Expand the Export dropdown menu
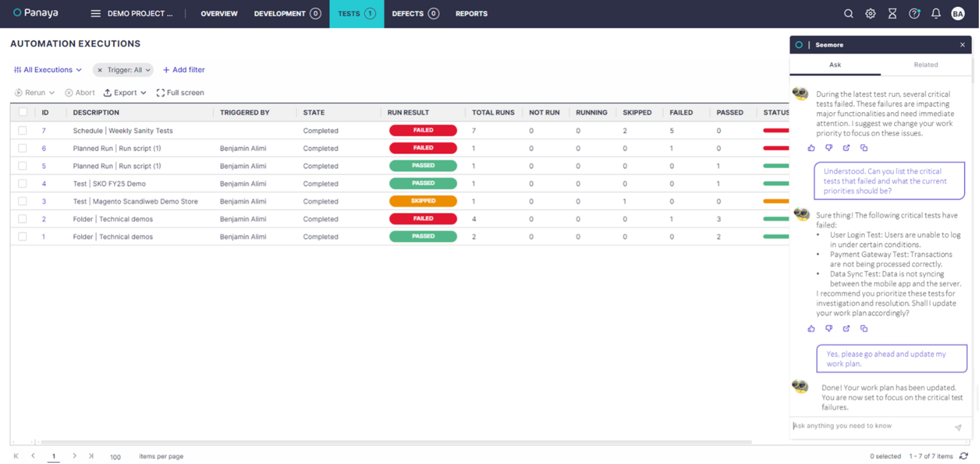980x464 pixels. click(125, 93)
